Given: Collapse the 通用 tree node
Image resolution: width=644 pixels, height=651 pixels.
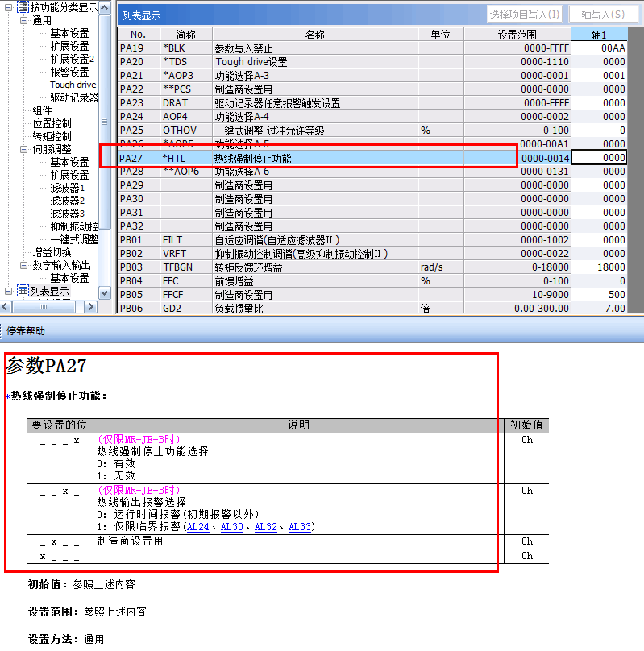Looking at the screenshot, I should pyautogui.click(x=24, y=20).
